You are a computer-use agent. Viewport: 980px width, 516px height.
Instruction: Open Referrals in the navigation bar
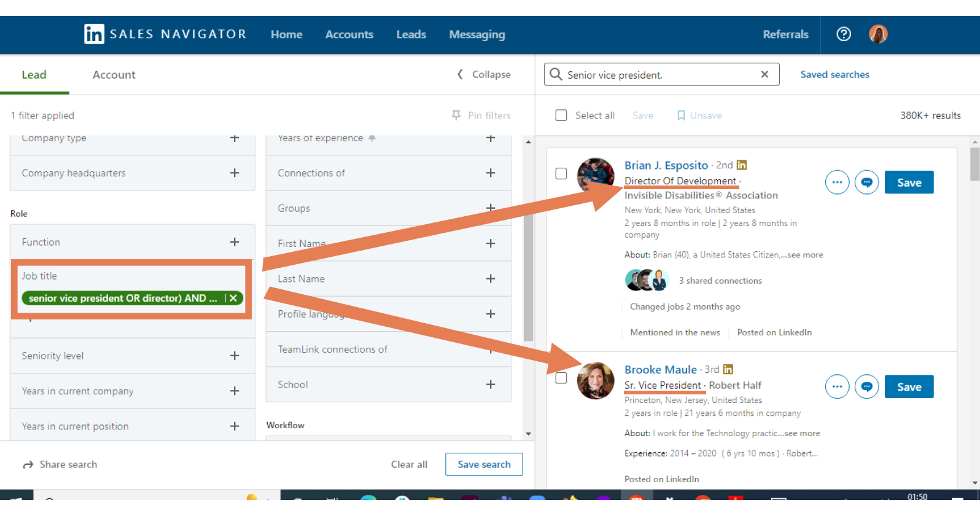[x=785, y=34]
